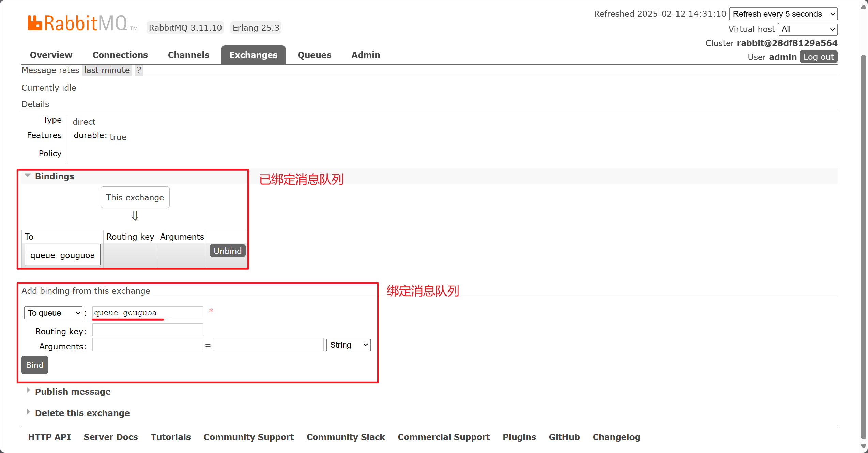Open the To queue destination dropdown
The height and width of the screenshot is (453, 868).
[54, 313]
